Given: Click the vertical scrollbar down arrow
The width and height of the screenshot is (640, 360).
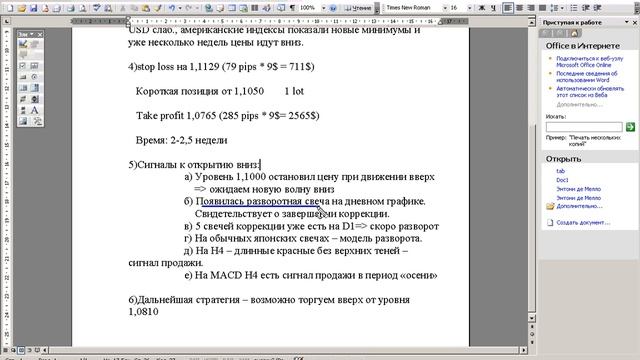Looking at the screenshot, I should click(x=531, y=318).
